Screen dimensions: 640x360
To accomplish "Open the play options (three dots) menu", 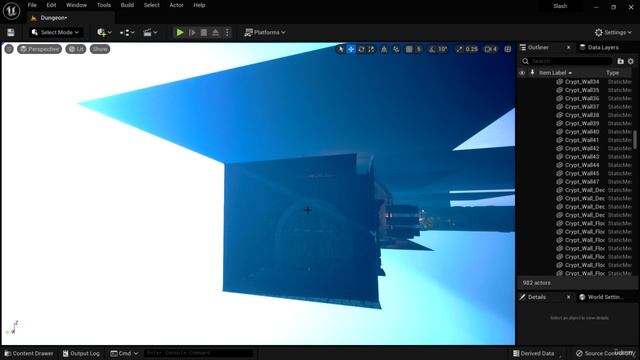I will (228, 32).
